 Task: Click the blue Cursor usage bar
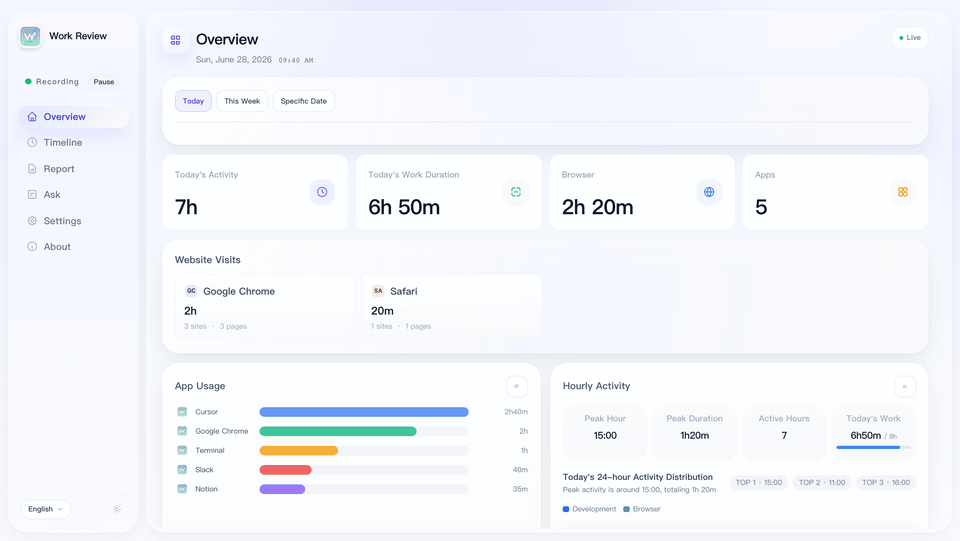tap(364, 412)
